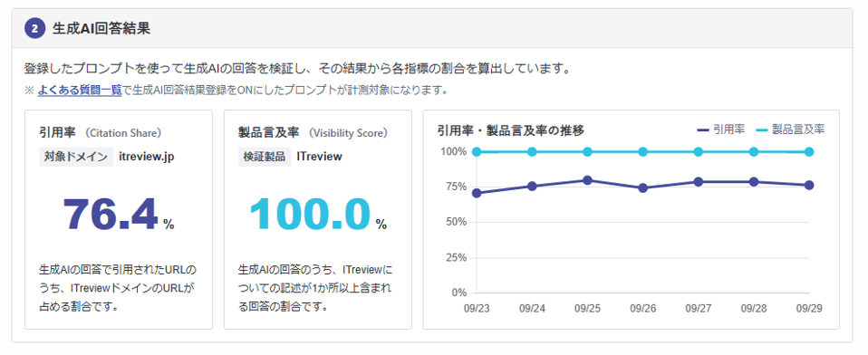Click the 製品言及率 data point for 09/24
868x355 pixels.
[x=532, y=151]
